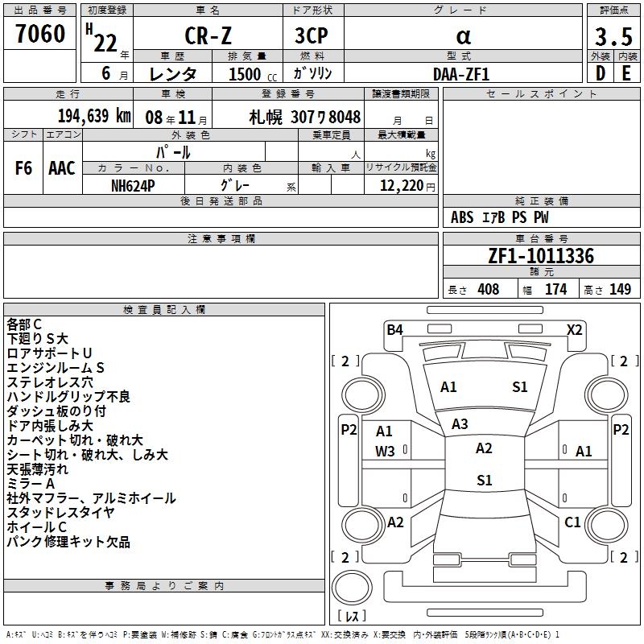Click the C1 corrosion marker near rear wheel
Screen dimensions: 644x644
pos(572,522)
